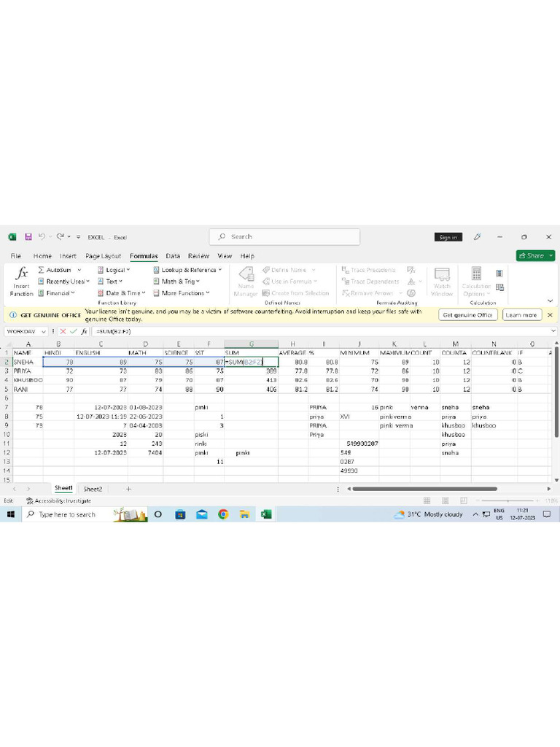Click the Learn more button
The image size is (560, 747).
[x=521, y=315]
